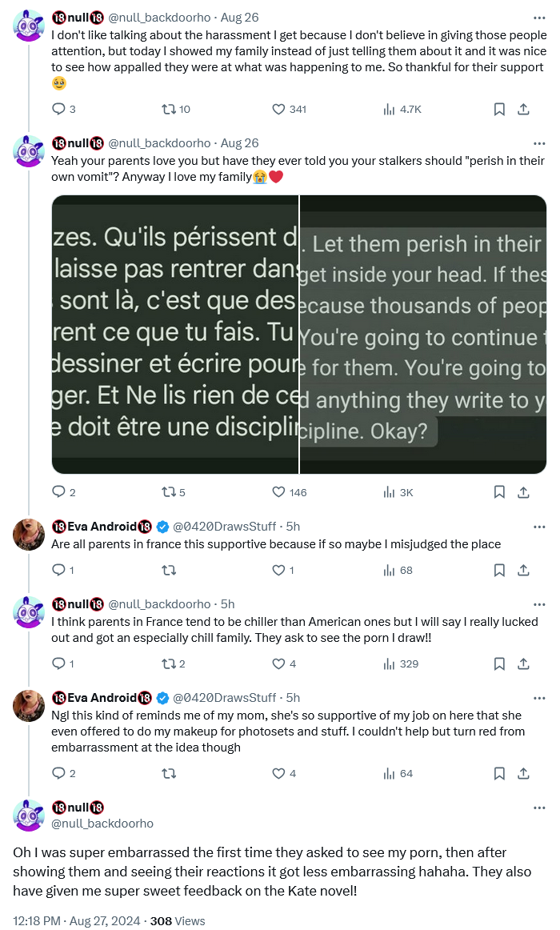The height and width of the screenshot is (930, 560).
Task: Open more options on final null tweet
Action: (539, 807)
